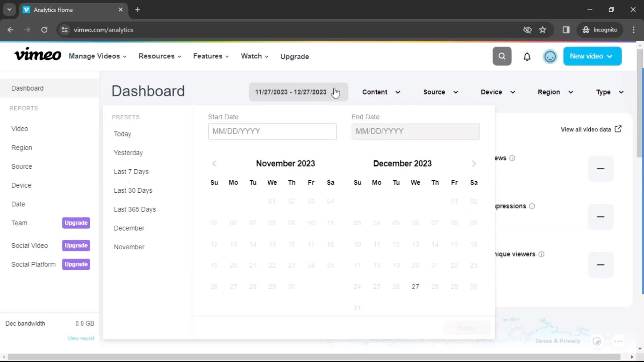The width and height of the screenshot is (644, 362).
Task: Click Upgrade badge next to Social Video
Action: 76,245
